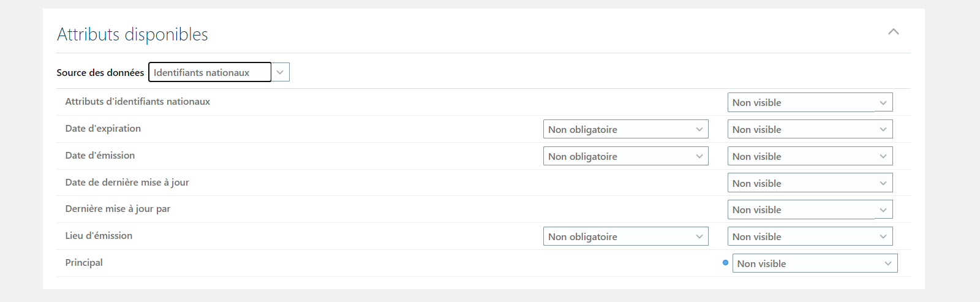The image size is (980, 302).
Task: Click the Source des données label
Action: tap(100, 72)
